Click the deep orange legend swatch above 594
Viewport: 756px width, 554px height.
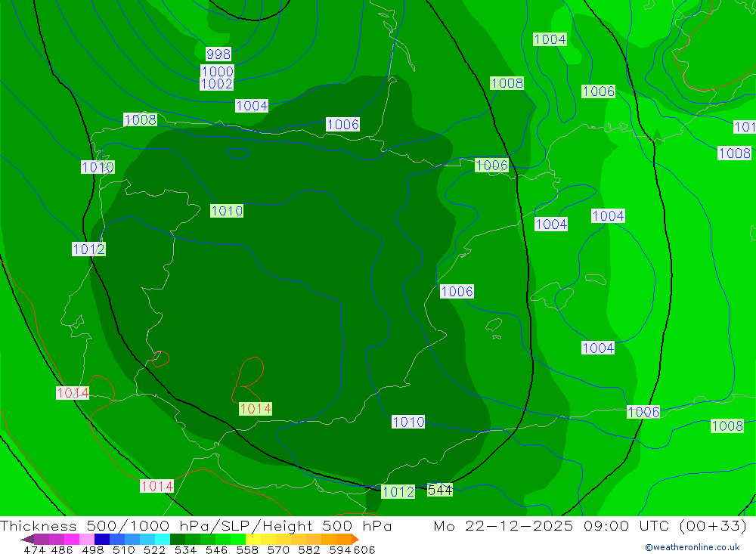coord(344,539)
